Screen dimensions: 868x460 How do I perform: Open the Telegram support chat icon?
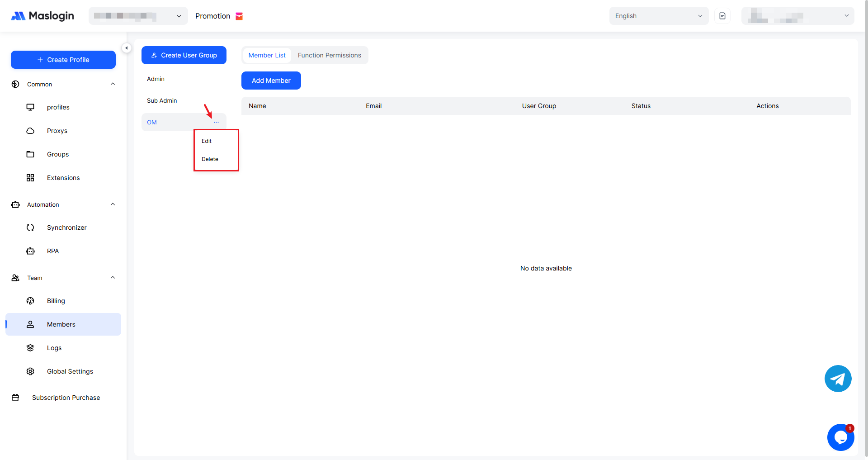(838, 379)
